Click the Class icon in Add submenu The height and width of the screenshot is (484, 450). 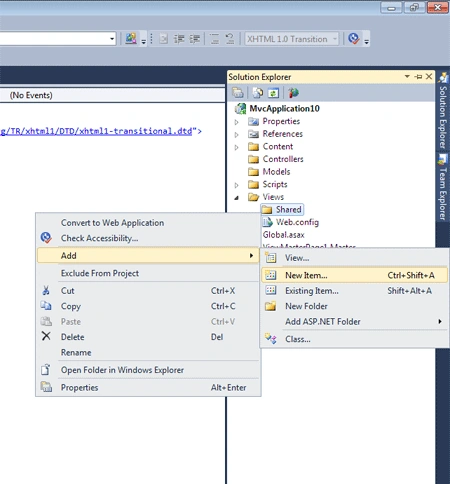coord(270,339)
